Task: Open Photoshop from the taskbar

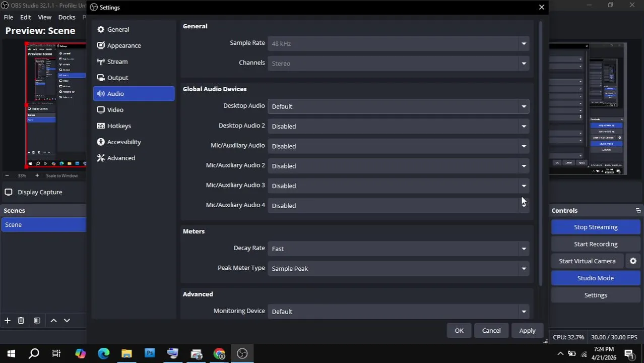Action: pyautogui.click(x=150, y=354)
